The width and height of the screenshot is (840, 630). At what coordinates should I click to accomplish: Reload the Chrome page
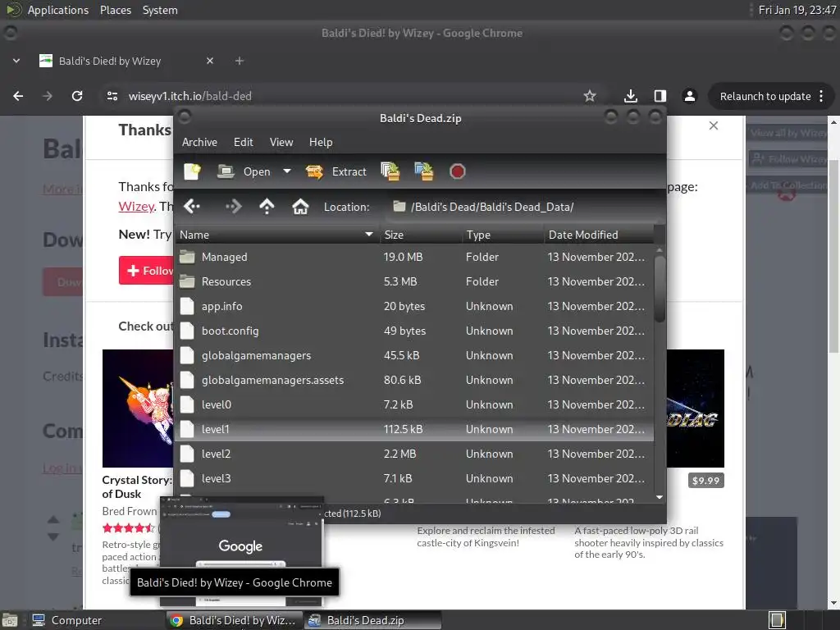click(77, 96)
